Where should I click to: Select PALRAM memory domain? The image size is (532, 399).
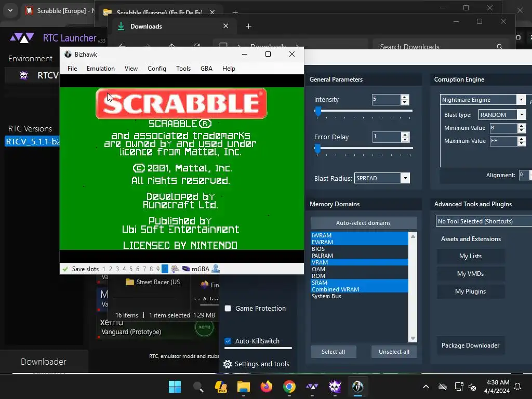point(360,256)
